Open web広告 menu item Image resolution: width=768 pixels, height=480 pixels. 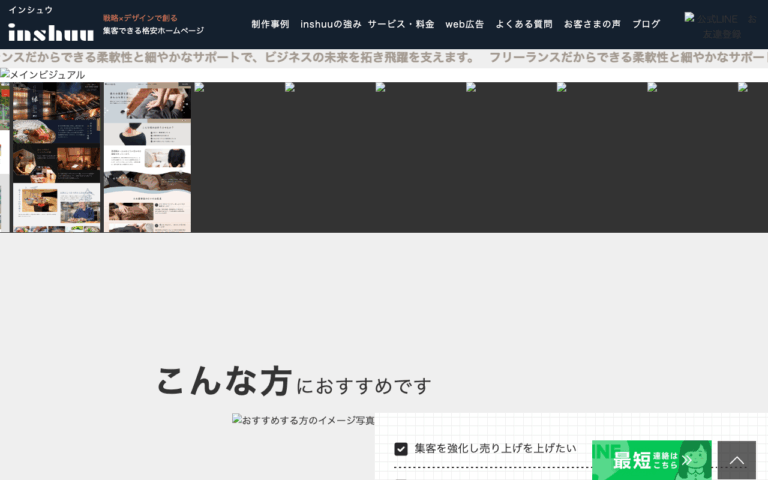pos(464,24)
